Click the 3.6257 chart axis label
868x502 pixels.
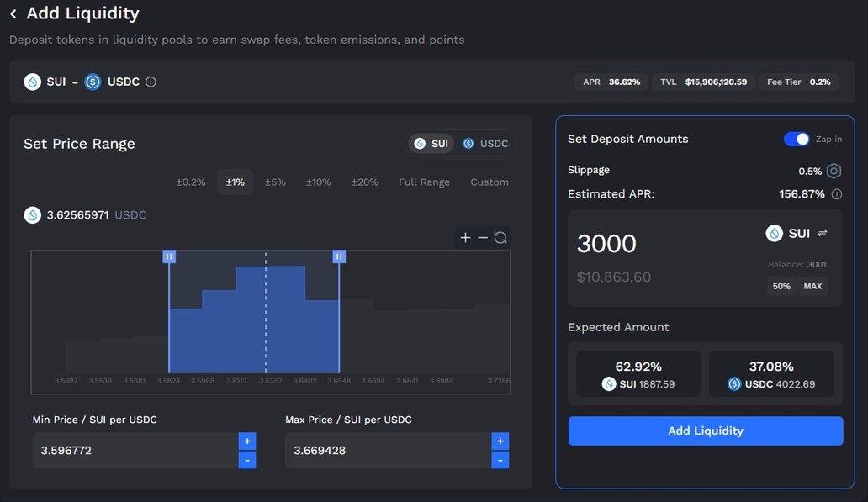click(x=271, y=381)
